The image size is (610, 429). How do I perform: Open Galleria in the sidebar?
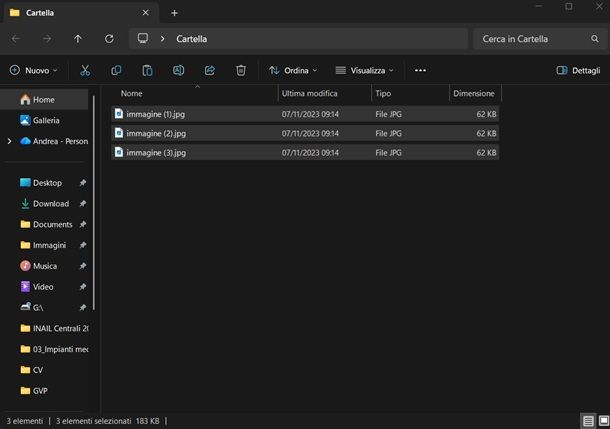pos(46,121)
